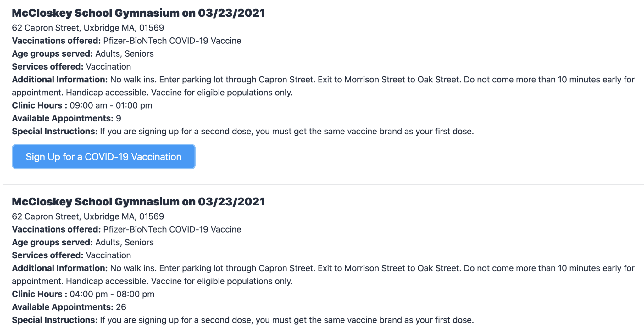Click Vaccinations offered line in the morning clinic listing
The height and width of the screenshot is (331, 644).
coord(126,41)
